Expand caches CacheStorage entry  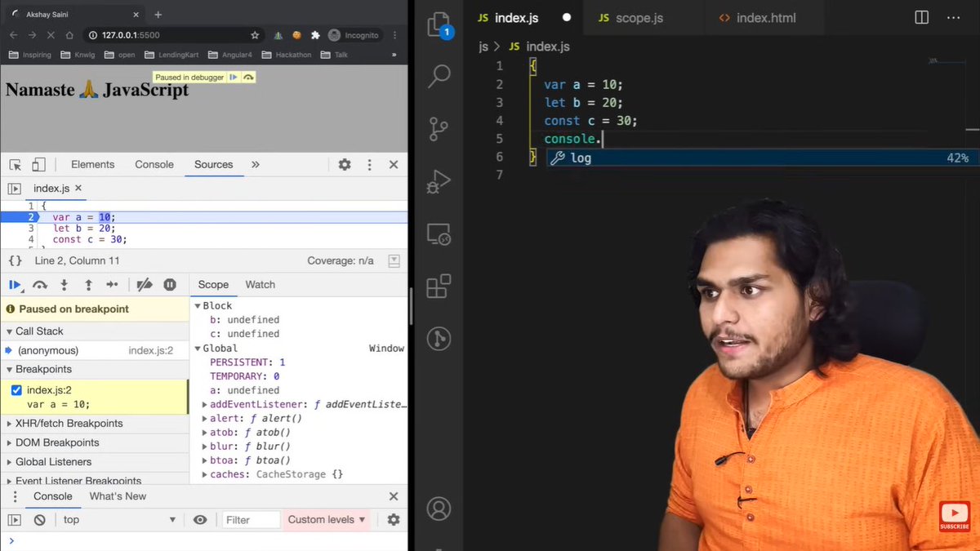pos(205,475)
